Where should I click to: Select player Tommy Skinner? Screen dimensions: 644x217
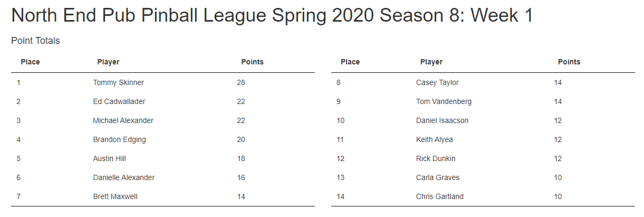click(x=118, y=82)
